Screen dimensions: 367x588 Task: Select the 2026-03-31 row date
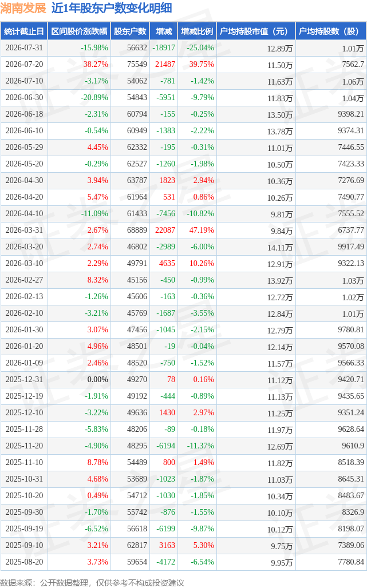click(25, 231)
